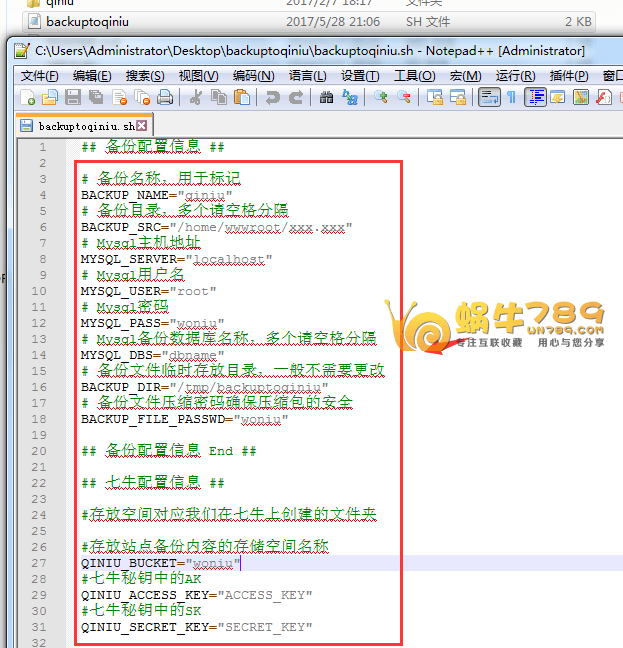
Task: Click the Open file toolbar icon
Action: (x=50, y=97)
